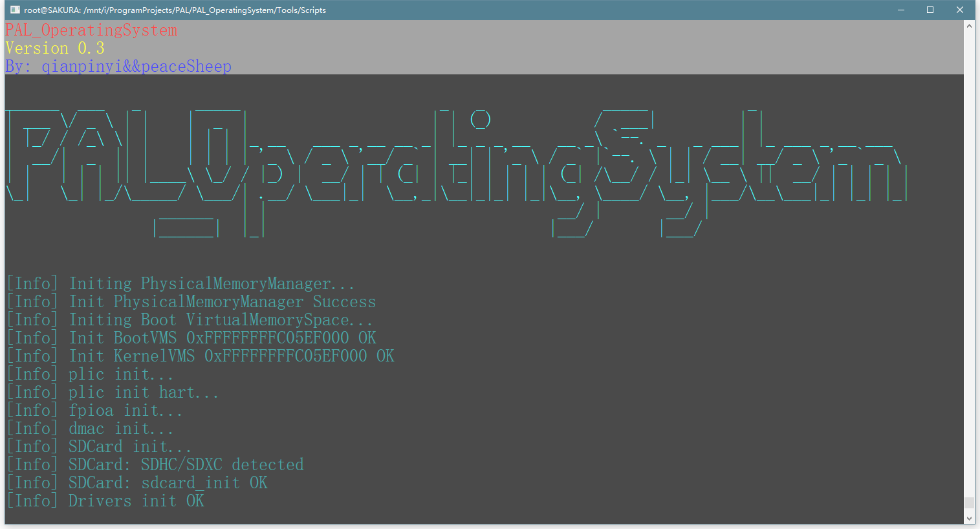Click the PAL_OperatingSystem ASCII art banner
Image resolution: width=980 pixels, height=529 pixels.
(x=453, y=168)
